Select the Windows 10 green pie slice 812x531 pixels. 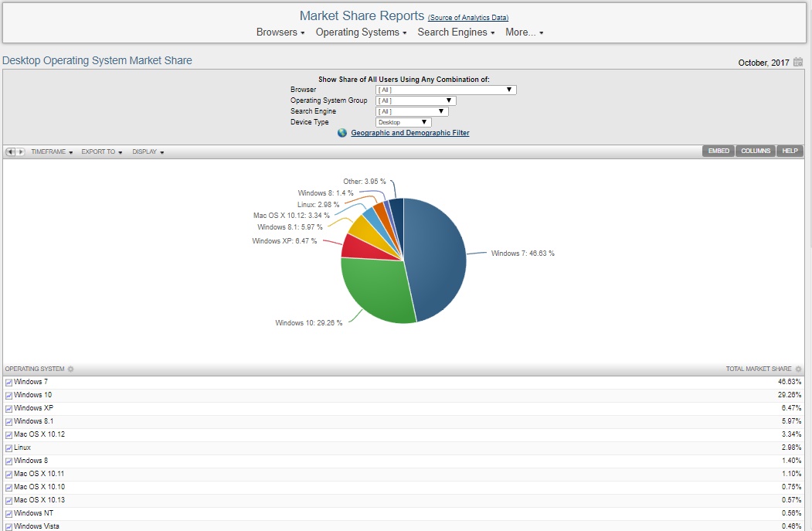point(378,290)
